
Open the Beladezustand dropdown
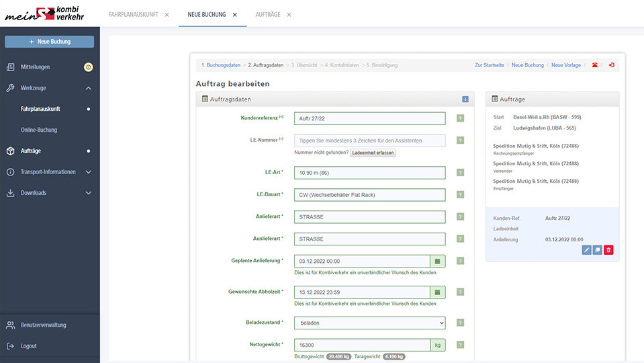coord(369,323)
